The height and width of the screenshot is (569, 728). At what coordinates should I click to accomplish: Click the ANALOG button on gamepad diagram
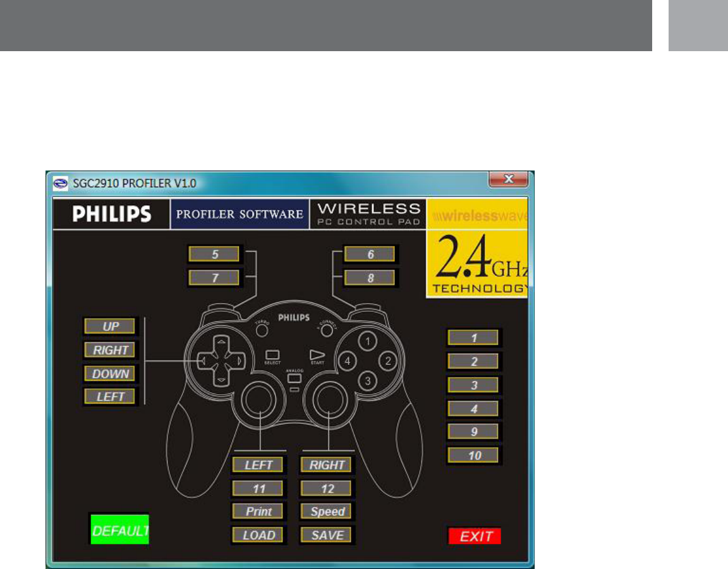click(x=294, y=378)
